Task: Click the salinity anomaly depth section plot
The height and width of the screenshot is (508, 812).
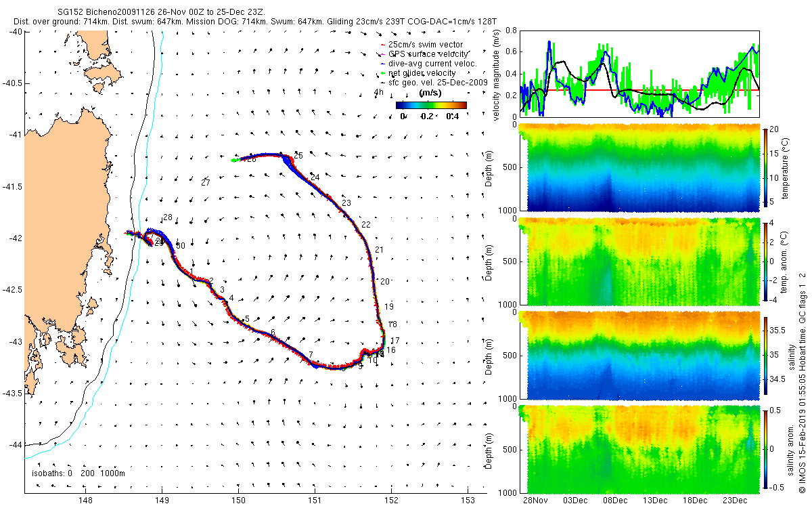Action: click(x=640, y=448)
